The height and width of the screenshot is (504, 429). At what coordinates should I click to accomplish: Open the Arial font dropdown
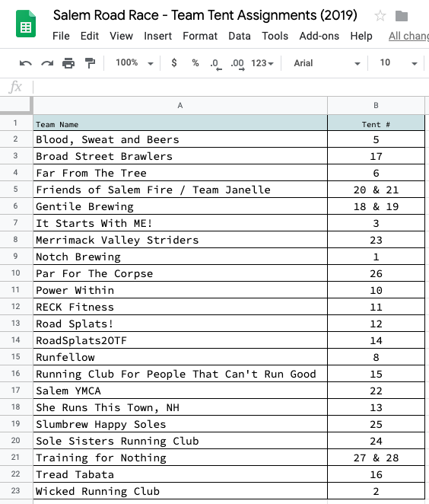pyautogui.click(x=327, y=63)
